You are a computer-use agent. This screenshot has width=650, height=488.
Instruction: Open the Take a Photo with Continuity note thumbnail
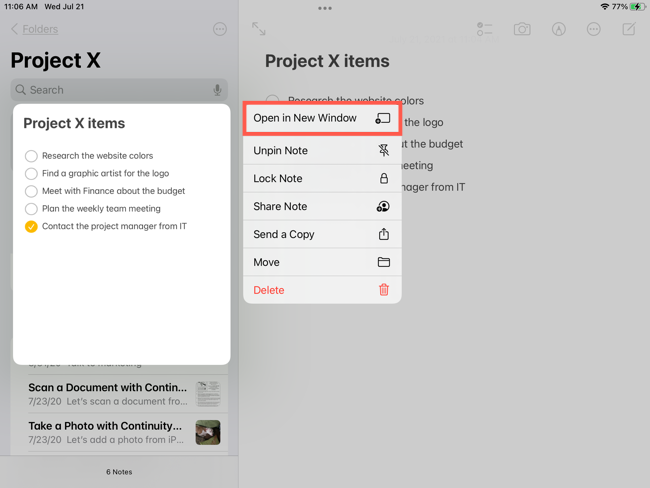[x=208, y=432]
